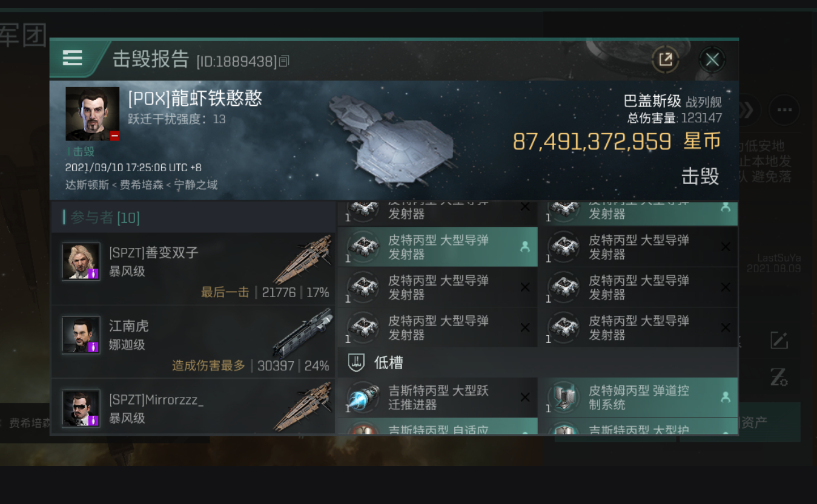This screenshot has width=817, height=504.
Task: Copy the kill report ID icon
Action: pos(284,61)
